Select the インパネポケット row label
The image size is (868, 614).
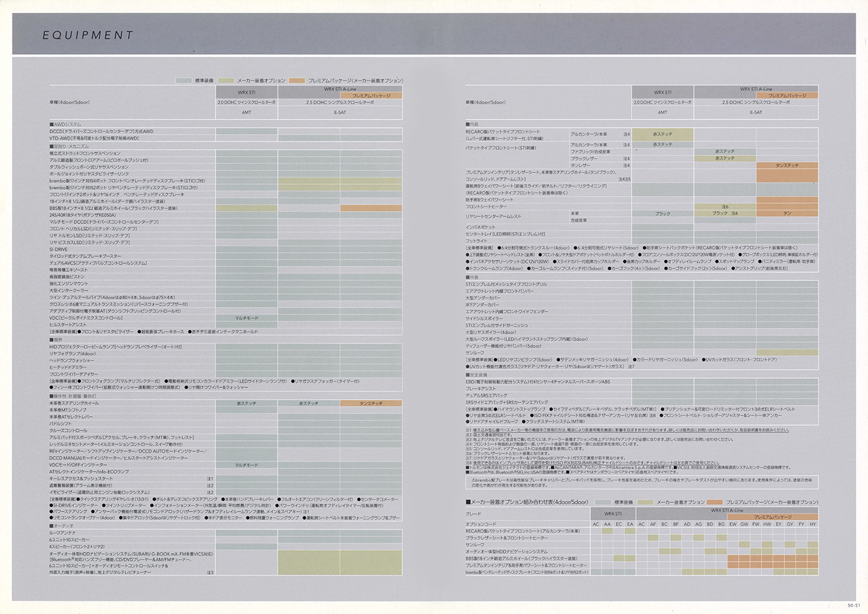pyautogui.click(x=480, y=227)
